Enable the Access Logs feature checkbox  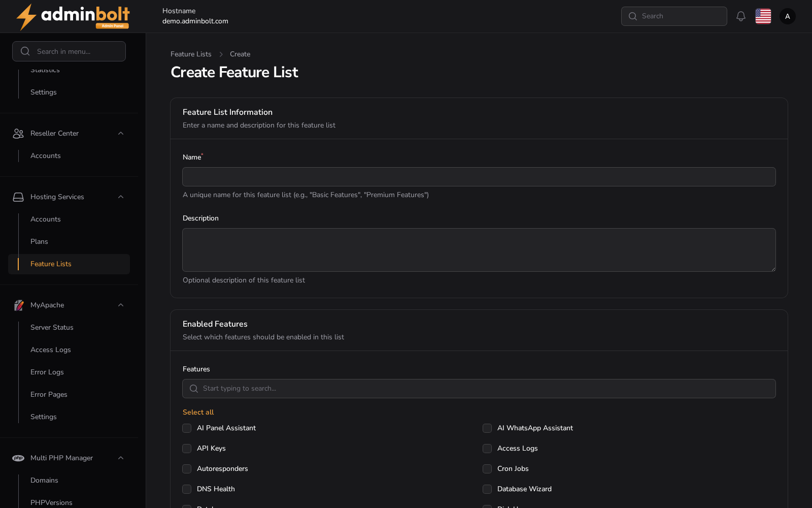pos(487,449)
